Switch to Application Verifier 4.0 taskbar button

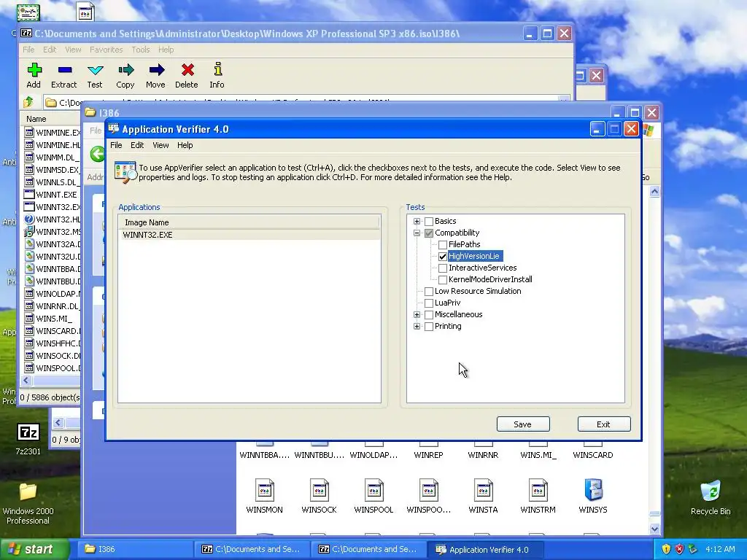(x=484, y=549)
